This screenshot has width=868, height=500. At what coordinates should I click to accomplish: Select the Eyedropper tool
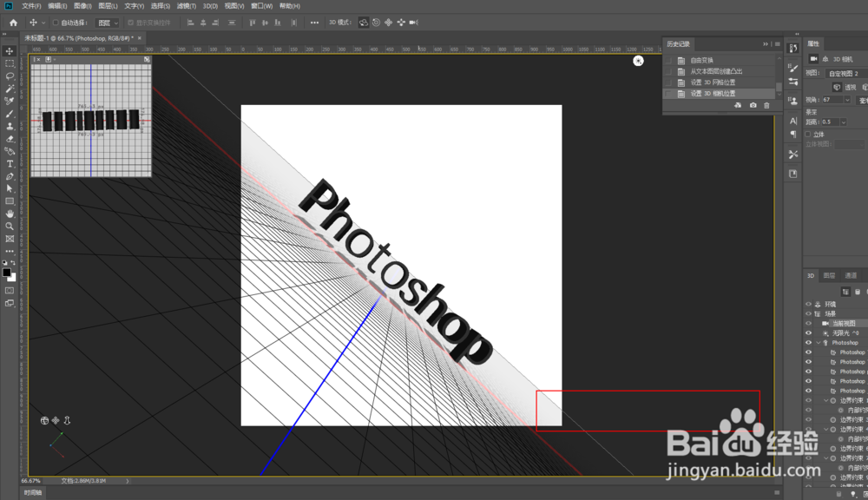(10, 101)
